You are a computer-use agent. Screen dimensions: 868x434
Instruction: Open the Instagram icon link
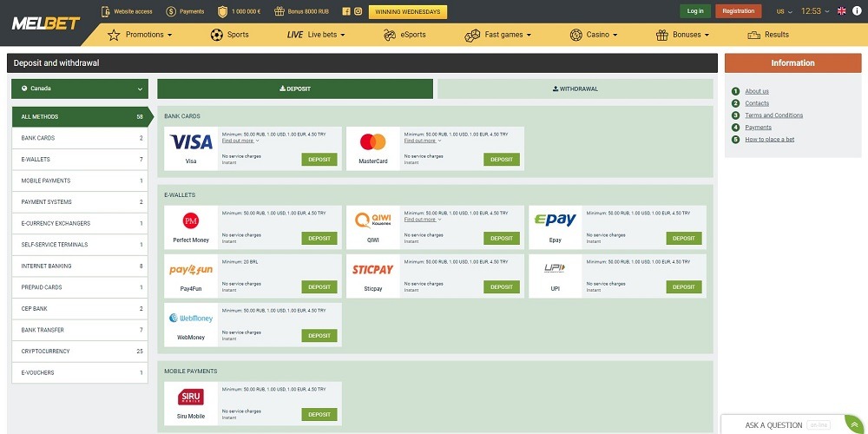tap(357, 11)
